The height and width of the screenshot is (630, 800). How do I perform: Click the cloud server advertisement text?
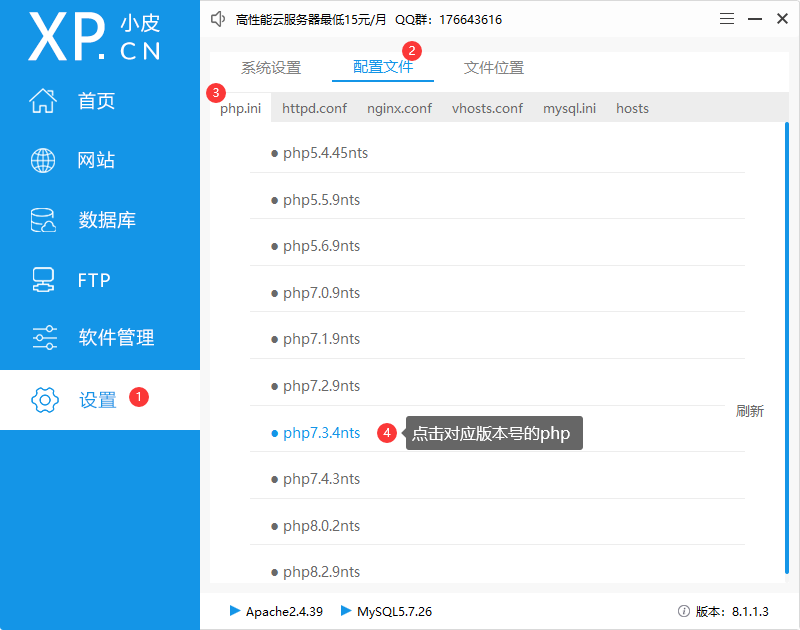311,19
